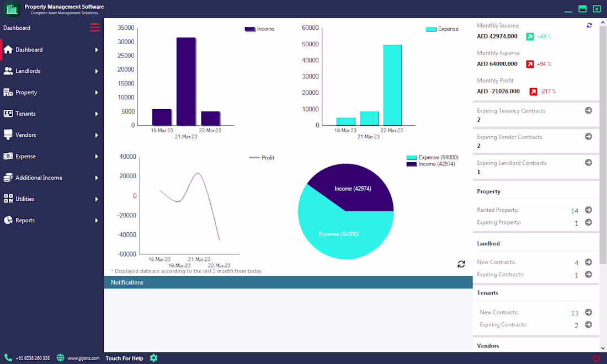607x364 pixels.
Task: Click the Property building icon
Action: point(8,92)
